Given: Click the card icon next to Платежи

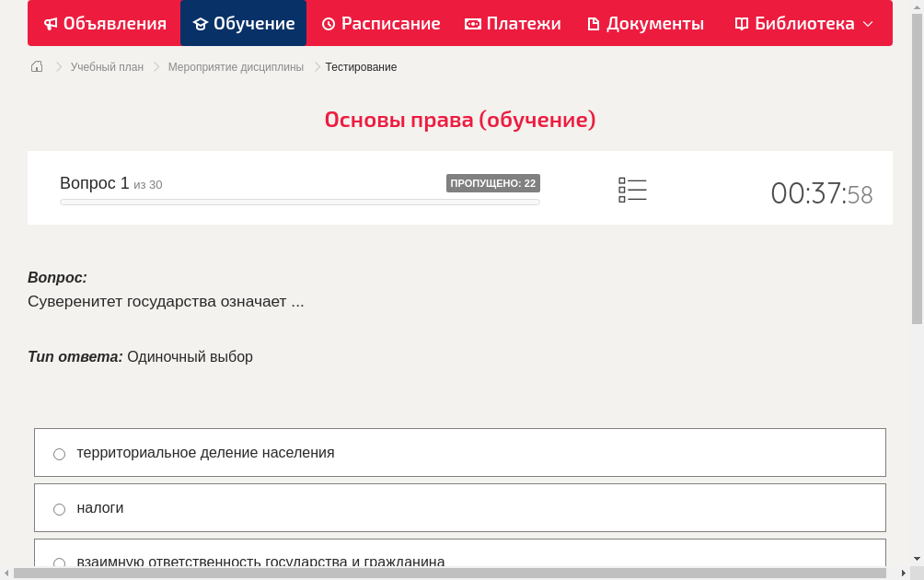Looking at the screenshot, I should click(471, 23).
